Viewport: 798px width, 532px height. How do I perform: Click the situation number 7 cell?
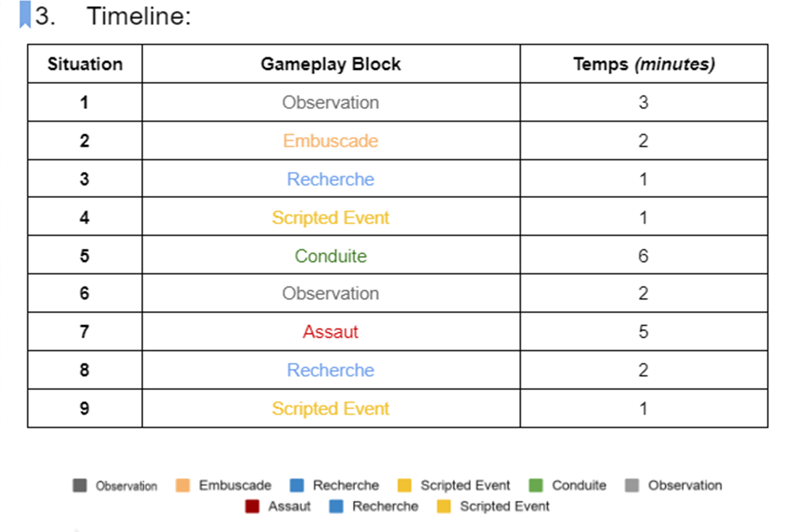pyautogui.click(x=85, y=332)
